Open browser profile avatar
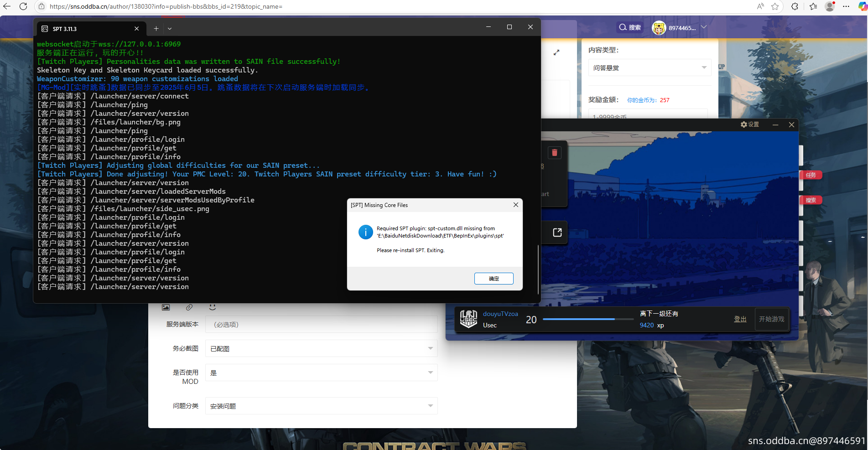This screenshot has height=450, width=868. click(830, 6)
